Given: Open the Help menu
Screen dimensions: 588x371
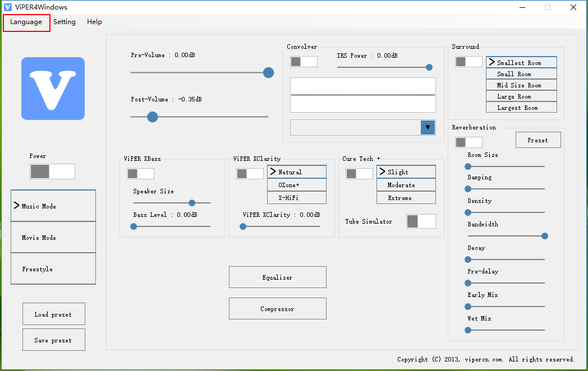Looking at the screenshot, I should pyautogui.click(x=94, y=22).
